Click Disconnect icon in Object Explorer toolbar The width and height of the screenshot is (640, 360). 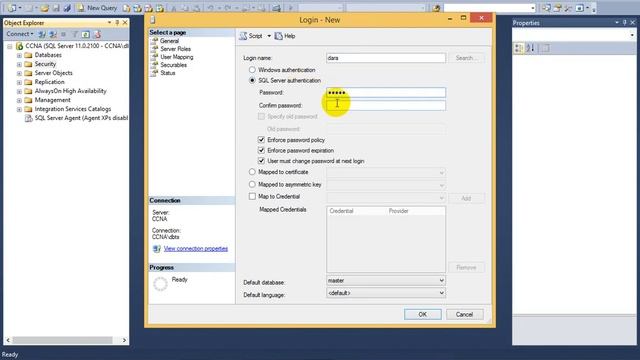click(x=53, y=34)
